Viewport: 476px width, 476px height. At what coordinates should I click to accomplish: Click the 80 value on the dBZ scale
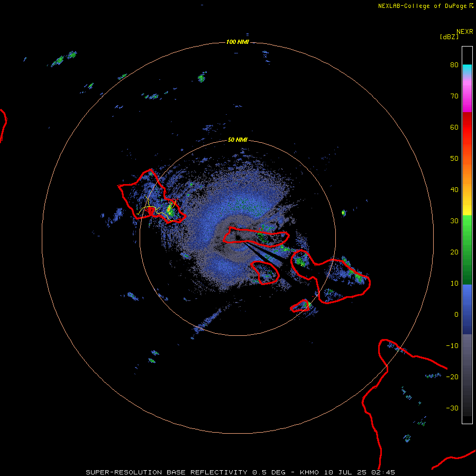tap(454, 65)
